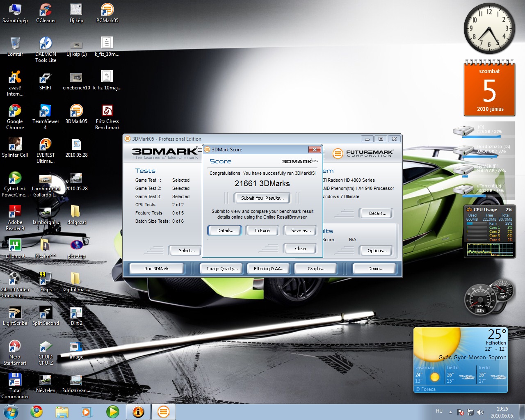Click the analog clock gadget
Viewport: 525px width, 420px height.
(489, 28)
